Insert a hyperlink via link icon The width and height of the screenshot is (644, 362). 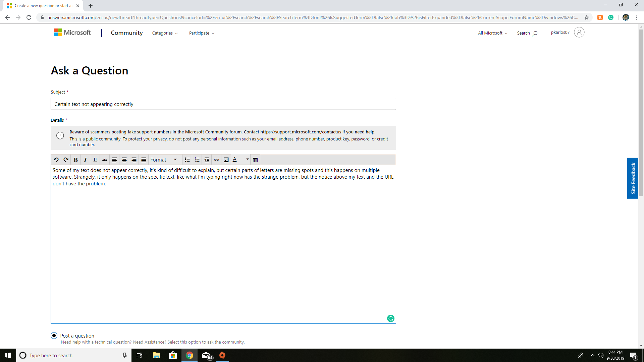point(216,160)
